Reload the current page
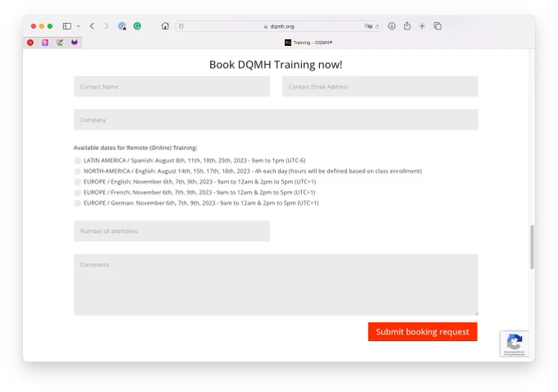558x392 pixels. point(377,26)
